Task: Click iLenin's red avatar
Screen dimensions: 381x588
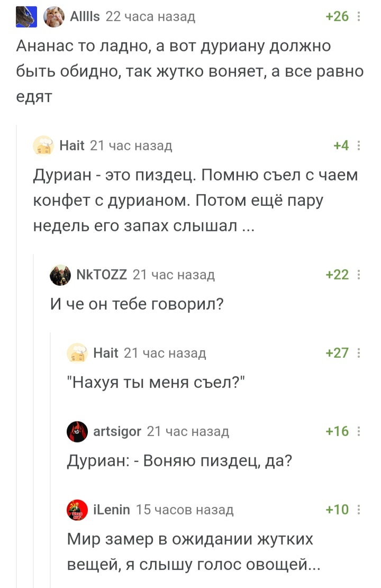Action: coord(77,510)
